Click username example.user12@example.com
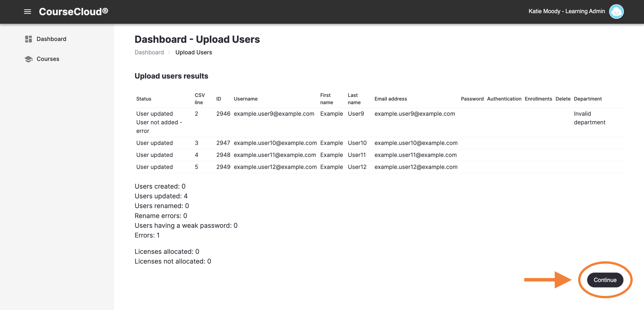644x310 pixels. (275, 167)
